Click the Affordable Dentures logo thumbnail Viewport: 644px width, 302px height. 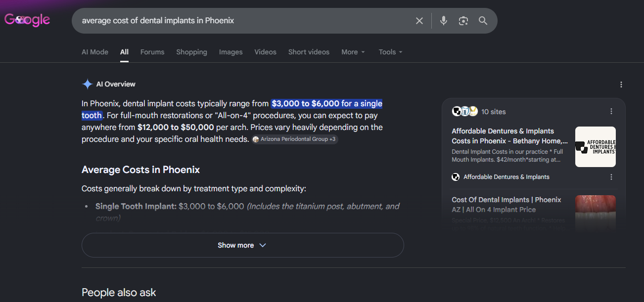(596, 147)
